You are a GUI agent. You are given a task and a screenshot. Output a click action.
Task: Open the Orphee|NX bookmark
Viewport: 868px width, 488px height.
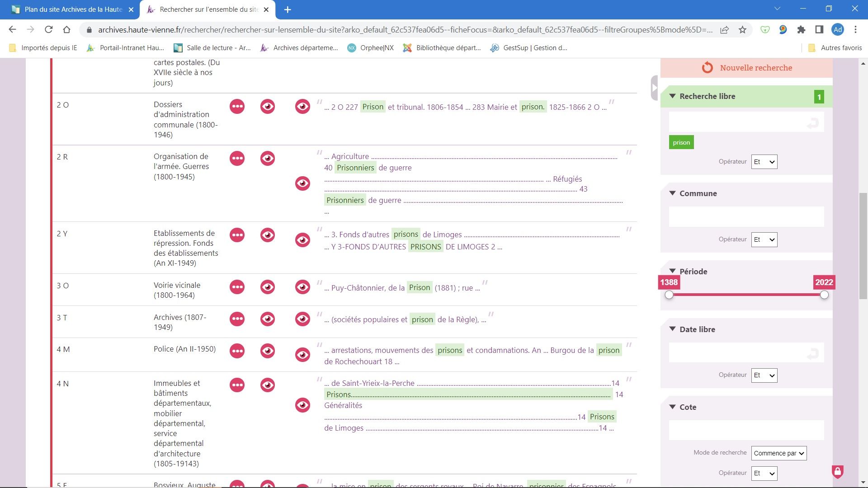[x=371, y=48]
